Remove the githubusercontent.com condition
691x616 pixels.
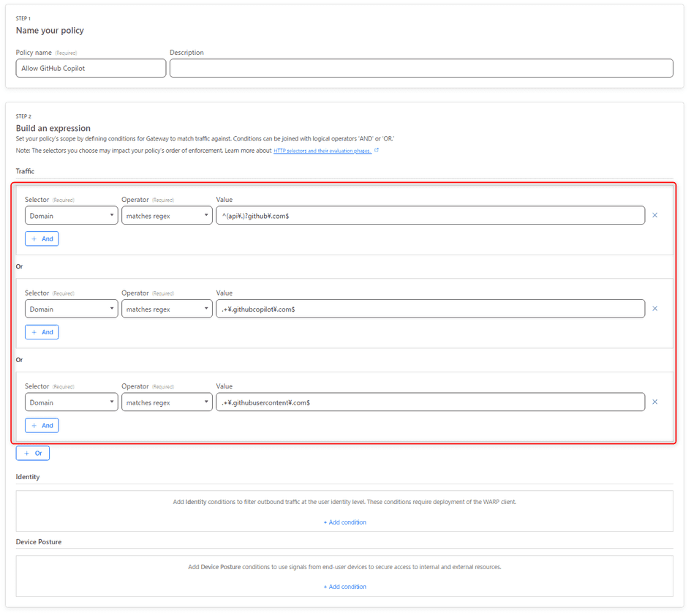pyautogui.click(x=655, y=402)
